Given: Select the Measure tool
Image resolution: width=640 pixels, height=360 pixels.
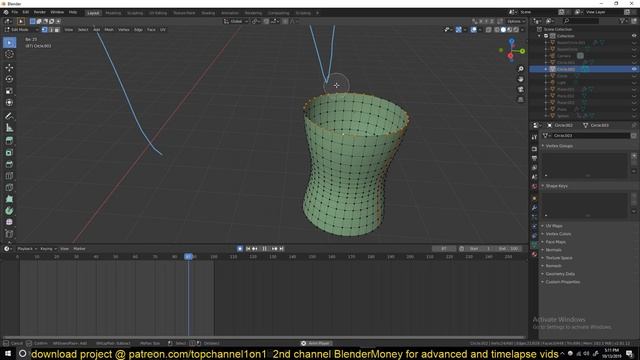Looking at the screenshot, I should [x=9, y=128].
